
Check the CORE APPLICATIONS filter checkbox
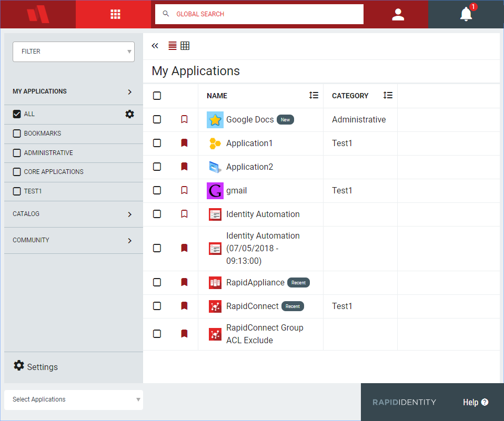(x=17, y=172)
